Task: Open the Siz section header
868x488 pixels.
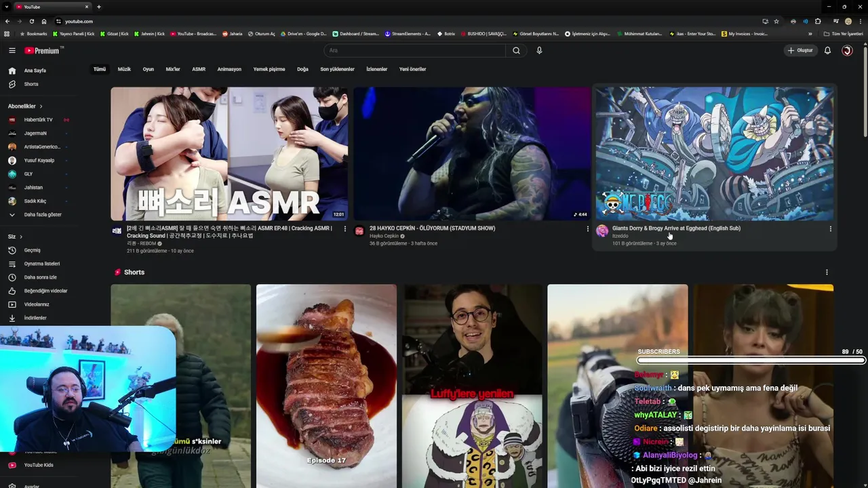Action: pyautogui.click(x=15, y=237)
